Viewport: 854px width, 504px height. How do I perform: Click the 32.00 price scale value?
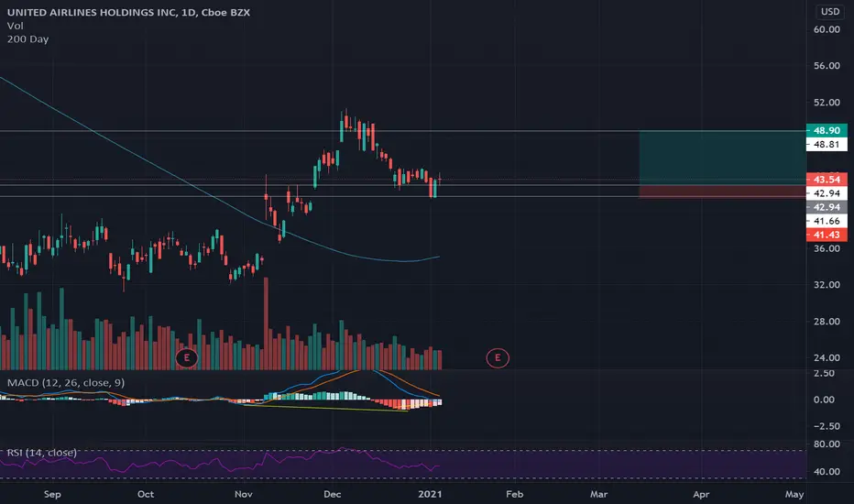[827, 285]
